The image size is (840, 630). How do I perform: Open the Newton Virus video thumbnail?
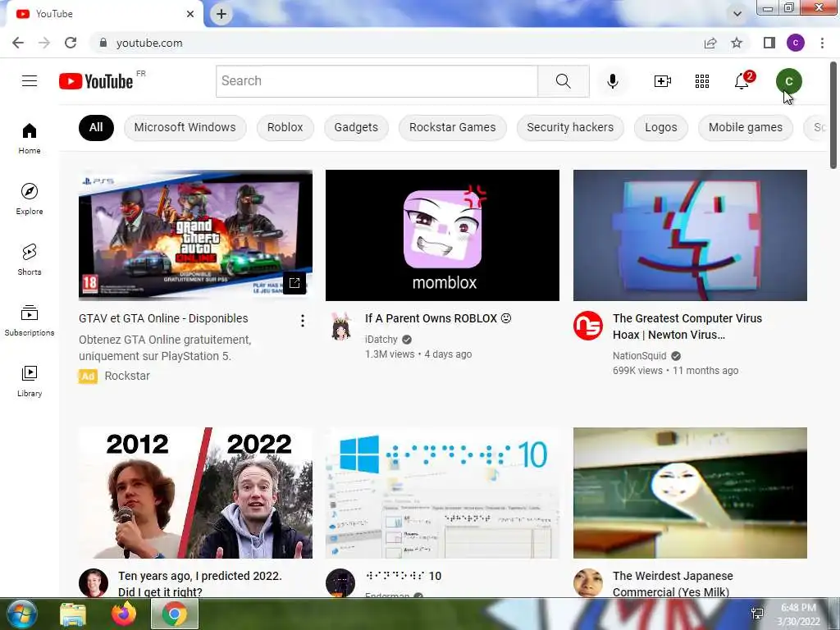690,235
